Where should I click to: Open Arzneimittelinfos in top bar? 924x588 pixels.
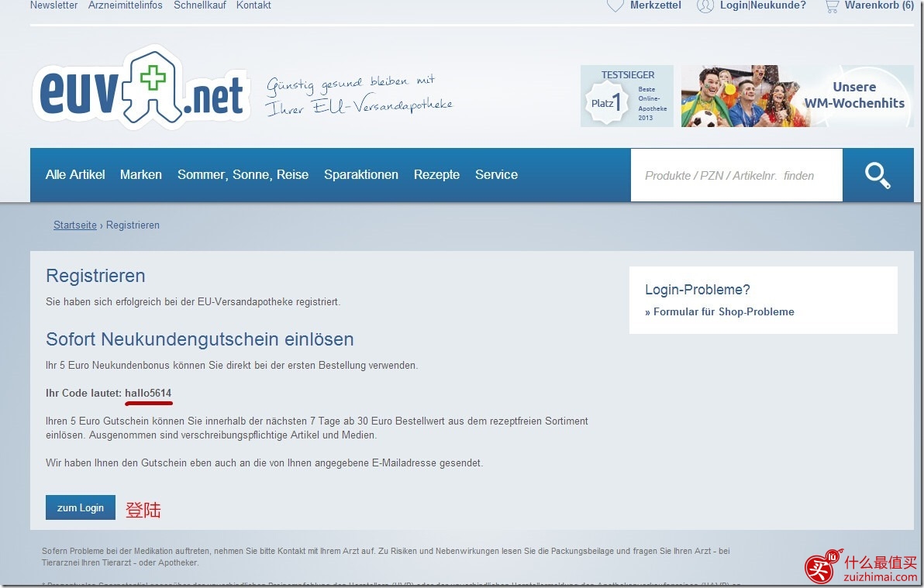pos(126,5)
